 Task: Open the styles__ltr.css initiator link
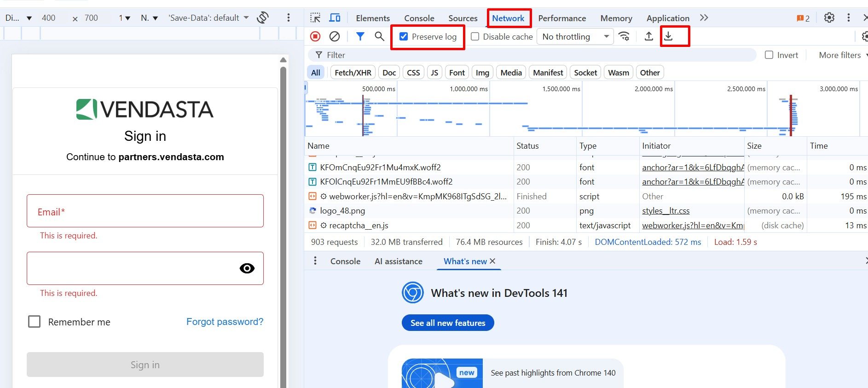click(x=665, y=211)
